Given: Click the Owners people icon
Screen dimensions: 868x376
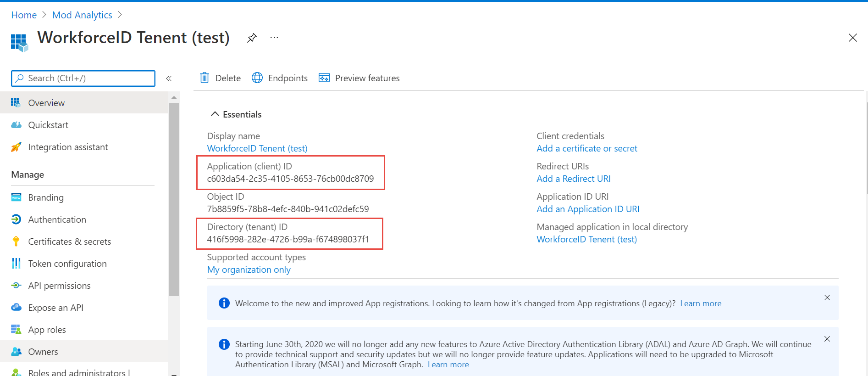Looking at the screenshot, I should tap(16, 352).
